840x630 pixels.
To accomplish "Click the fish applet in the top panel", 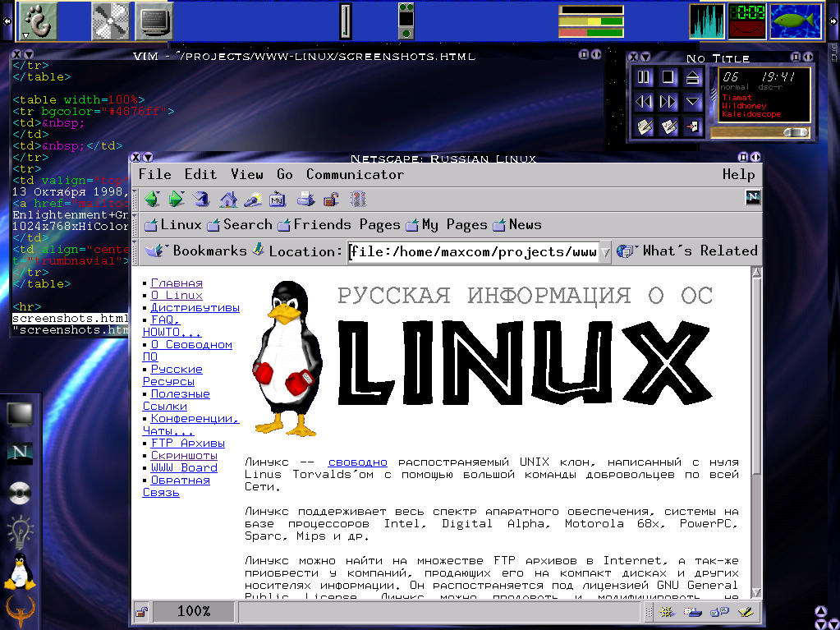I will click(795, 21).
